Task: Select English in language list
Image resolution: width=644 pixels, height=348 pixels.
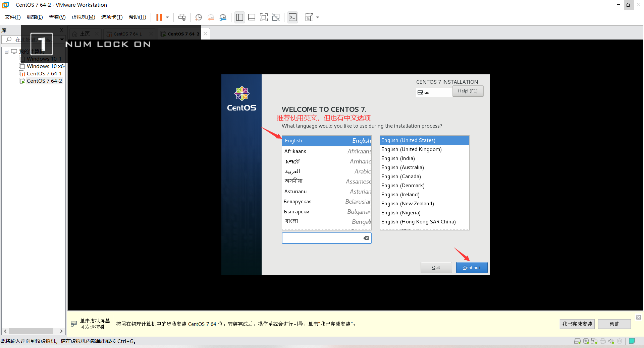Action: click(x=327, y=141)
